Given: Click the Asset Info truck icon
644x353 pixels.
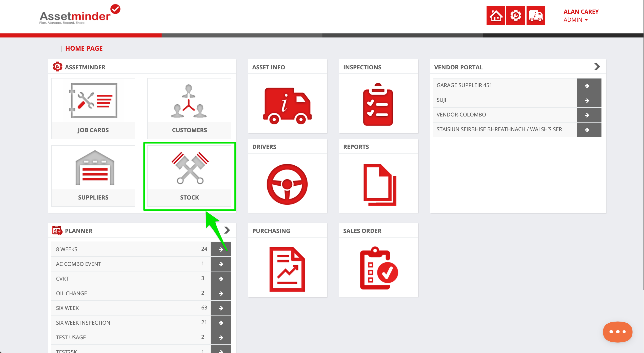Looking at the screenshot, I should [287, 106].
